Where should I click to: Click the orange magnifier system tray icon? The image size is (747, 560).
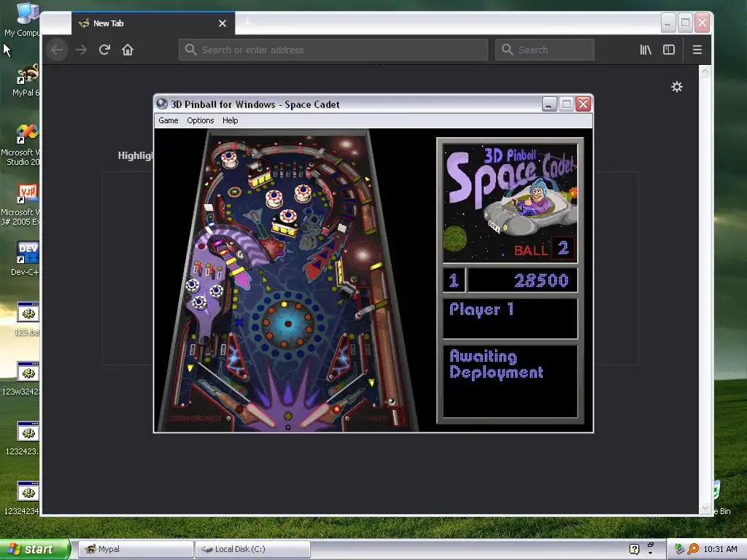click(693, 549)
